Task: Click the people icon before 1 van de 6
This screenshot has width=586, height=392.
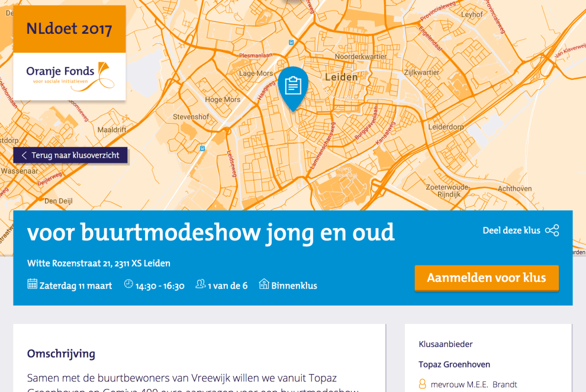Action: tap(201, 285)
